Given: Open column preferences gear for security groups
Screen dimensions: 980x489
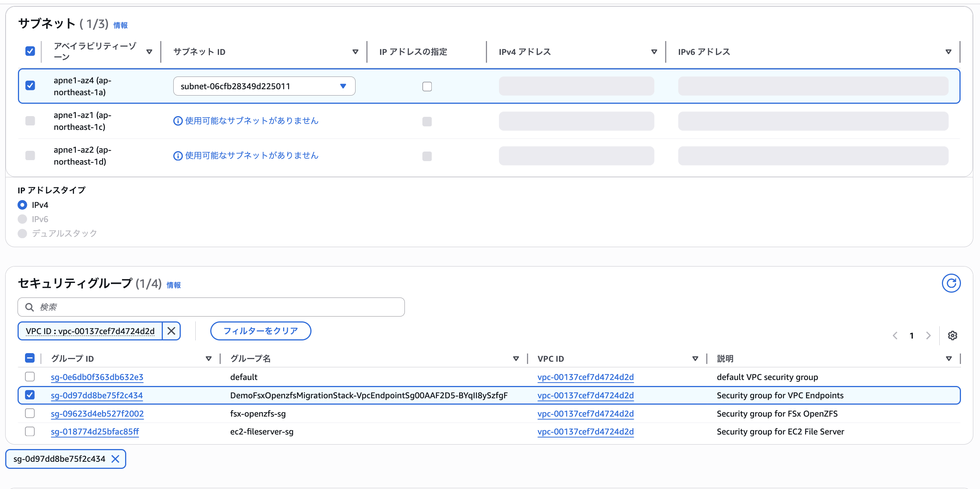Looking at the screenshot, I should point(953,335).
